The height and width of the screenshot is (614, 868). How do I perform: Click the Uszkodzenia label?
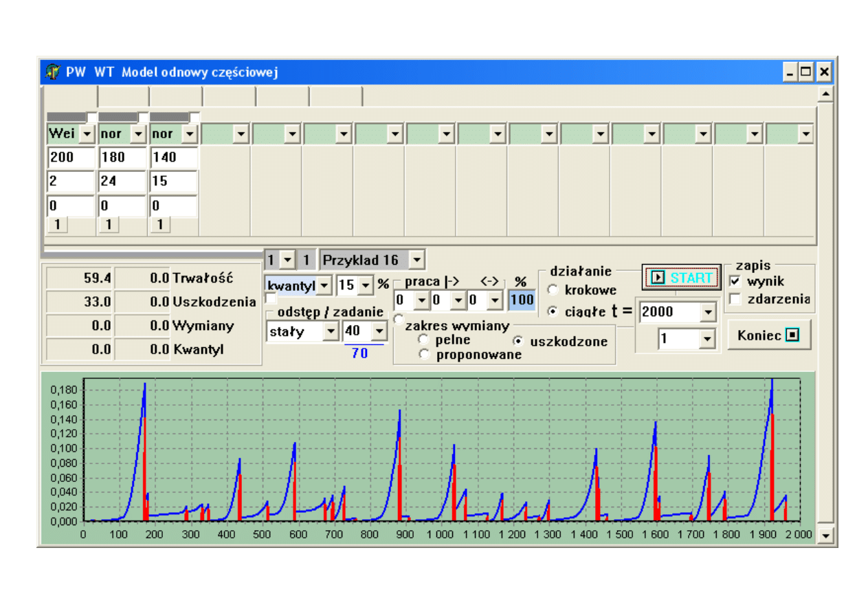[215, 301]
